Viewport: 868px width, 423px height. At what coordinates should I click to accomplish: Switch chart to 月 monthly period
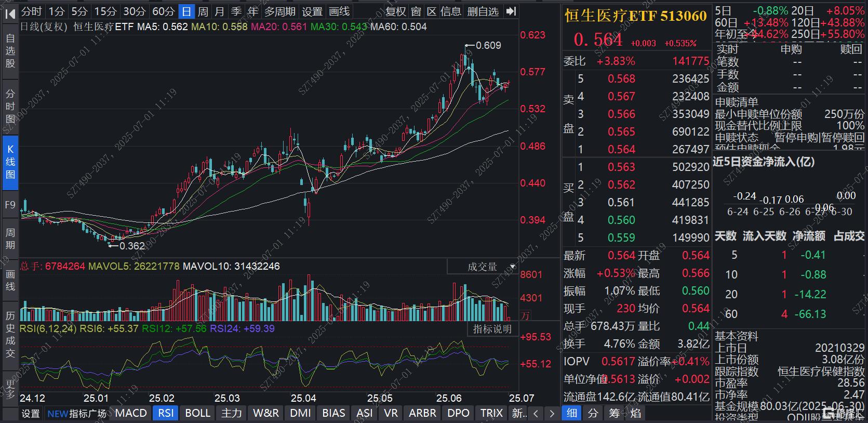pos(220,11)
